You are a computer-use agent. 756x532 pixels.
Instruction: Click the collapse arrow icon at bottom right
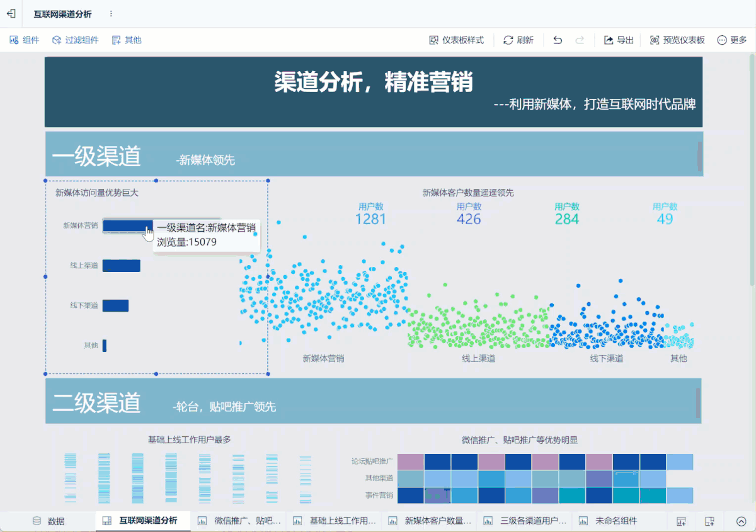coord(741,521)
